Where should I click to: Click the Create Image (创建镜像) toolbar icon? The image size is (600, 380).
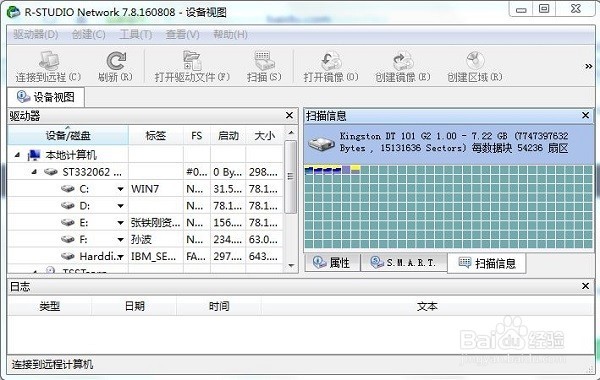(403, 60)
